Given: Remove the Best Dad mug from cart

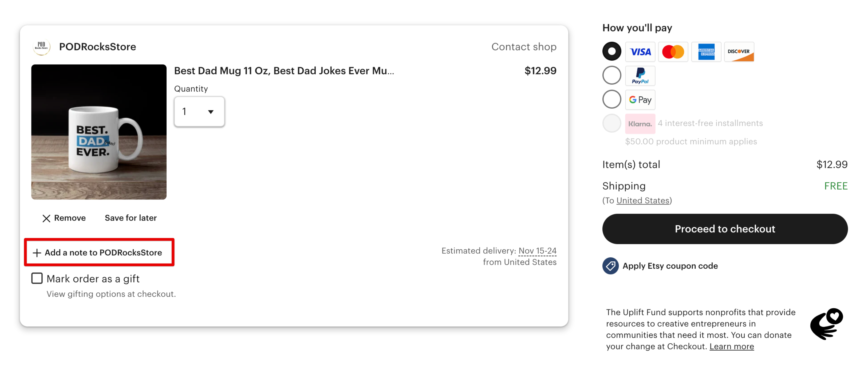Looking at the screenshot, I should (x=64, y=218).
